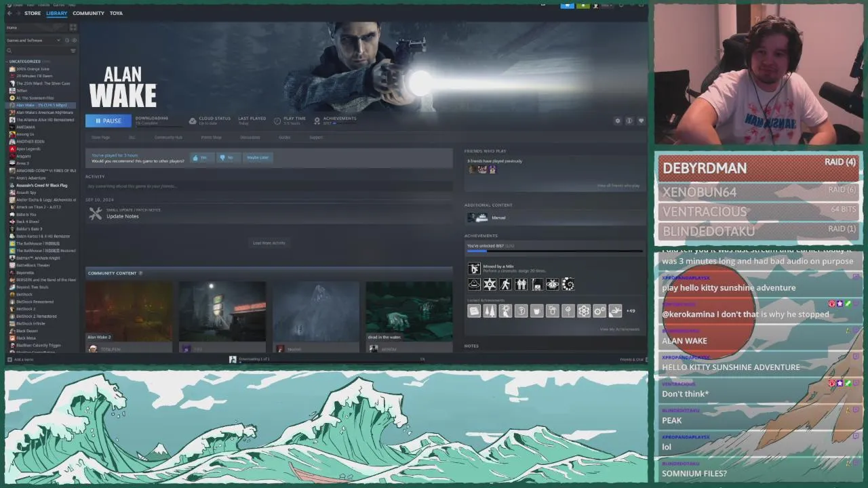Open the Community tab

click(x=88, y=13)
